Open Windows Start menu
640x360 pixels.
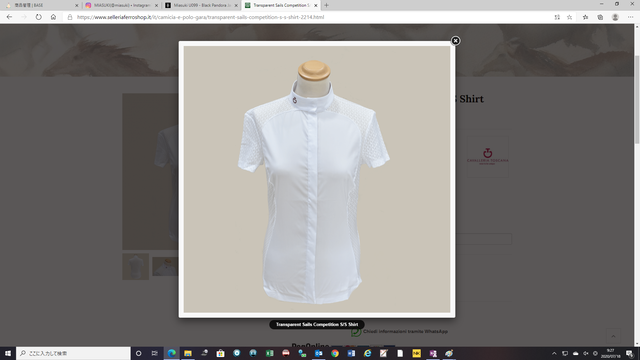[x=8, y=353]
